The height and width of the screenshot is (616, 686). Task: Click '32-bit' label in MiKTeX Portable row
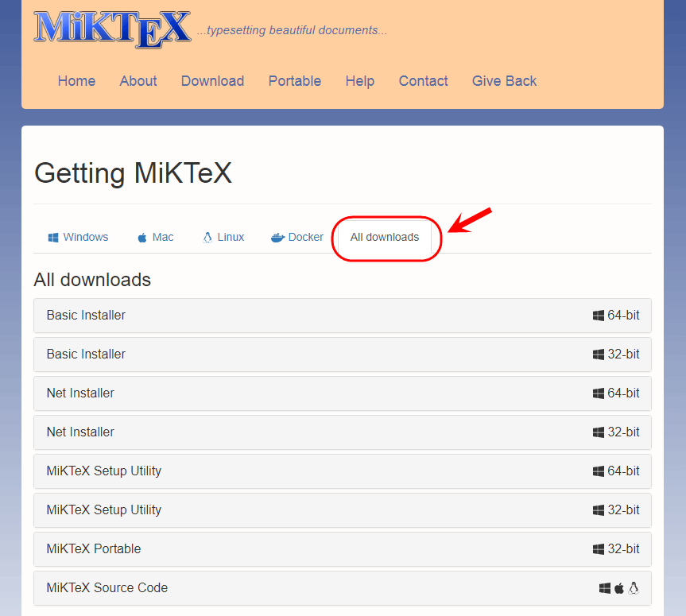click(x=623, y=549)
